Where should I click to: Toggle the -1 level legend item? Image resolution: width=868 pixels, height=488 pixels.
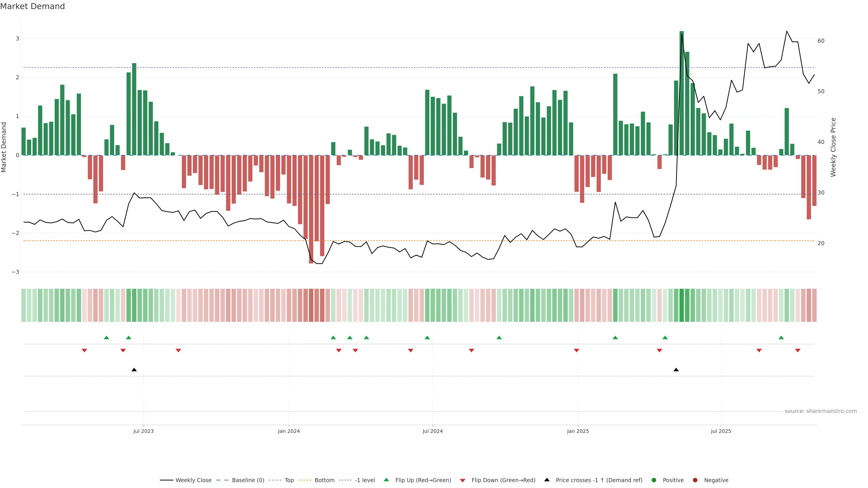[365, 480]
